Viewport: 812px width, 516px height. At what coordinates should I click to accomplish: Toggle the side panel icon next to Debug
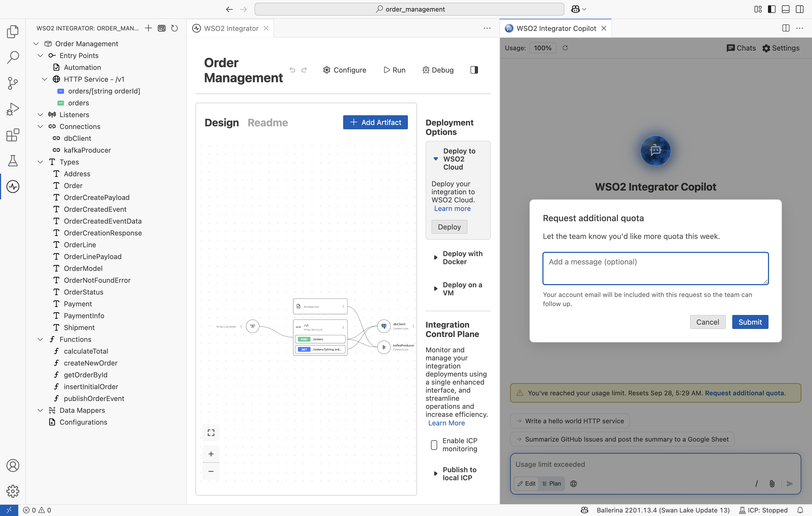[474, 70]
